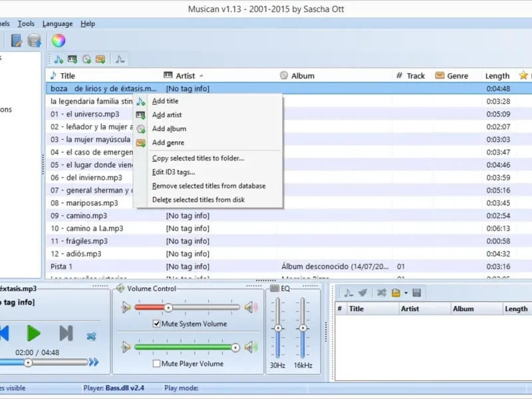The height and width of the screenshot is (399, 532).
Task: Click the save playlist floppy disk icon
Action: [416, 293]
